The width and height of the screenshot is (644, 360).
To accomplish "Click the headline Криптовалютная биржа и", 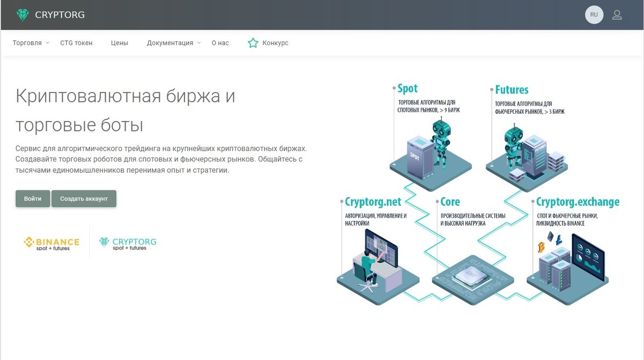I will (126, 97).
